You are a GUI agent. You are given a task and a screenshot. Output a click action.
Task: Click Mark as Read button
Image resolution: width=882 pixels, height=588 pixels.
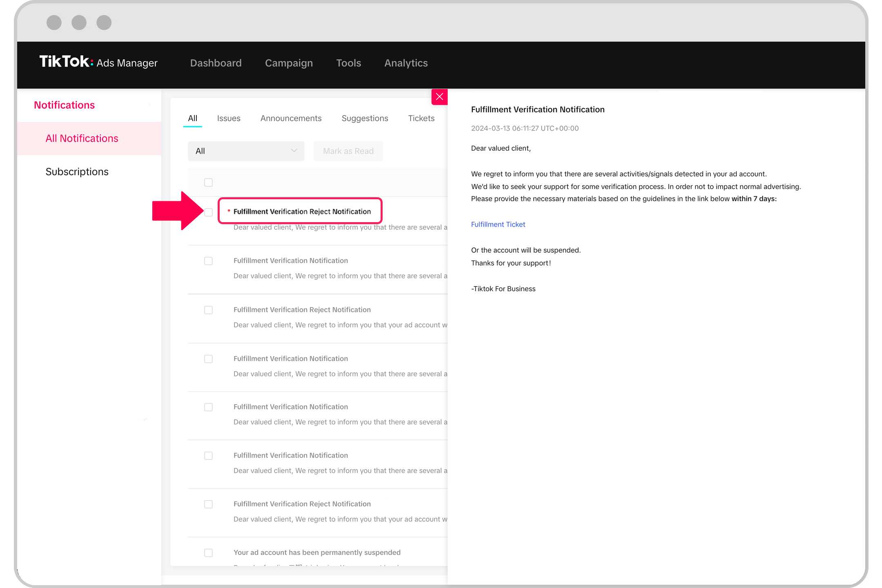348,151
